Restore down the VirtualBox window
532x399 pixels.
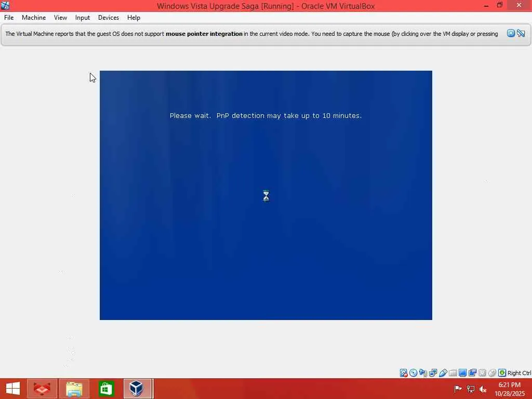499,5
